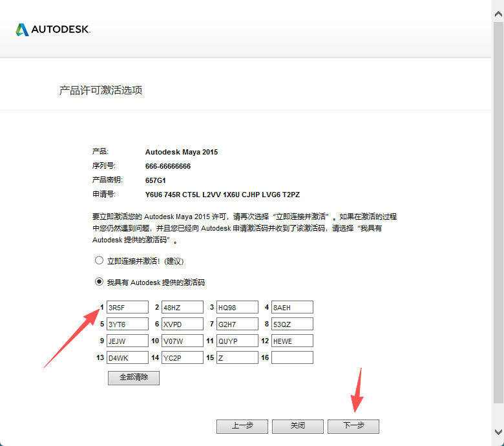Image resolution: width=504 pixels, height=446 pixels.
Task: Click the empty activation code field 16
Action: pyautogui.click(x=293, y=357)
